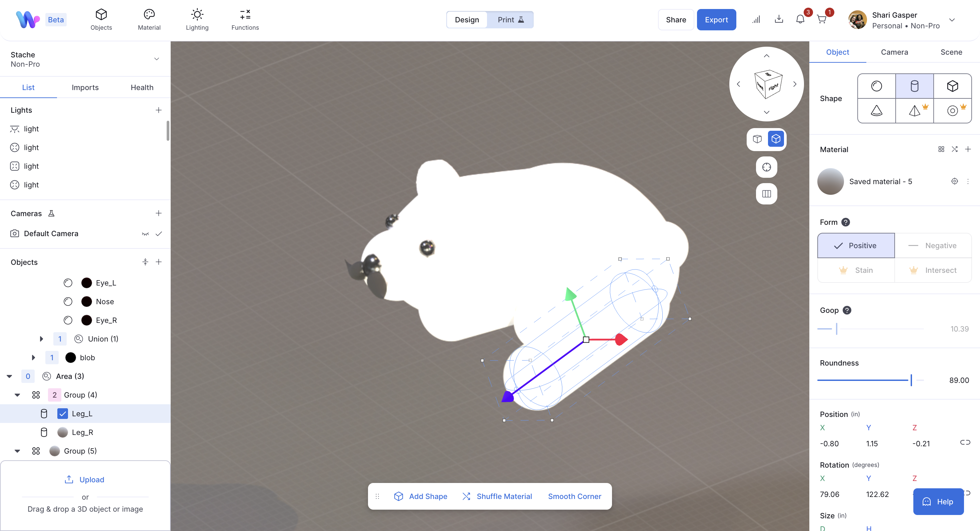Uncheck the Leg_L visibility checkbox
The height and width of the screenshot is (531, 980).
click(62, 413)
